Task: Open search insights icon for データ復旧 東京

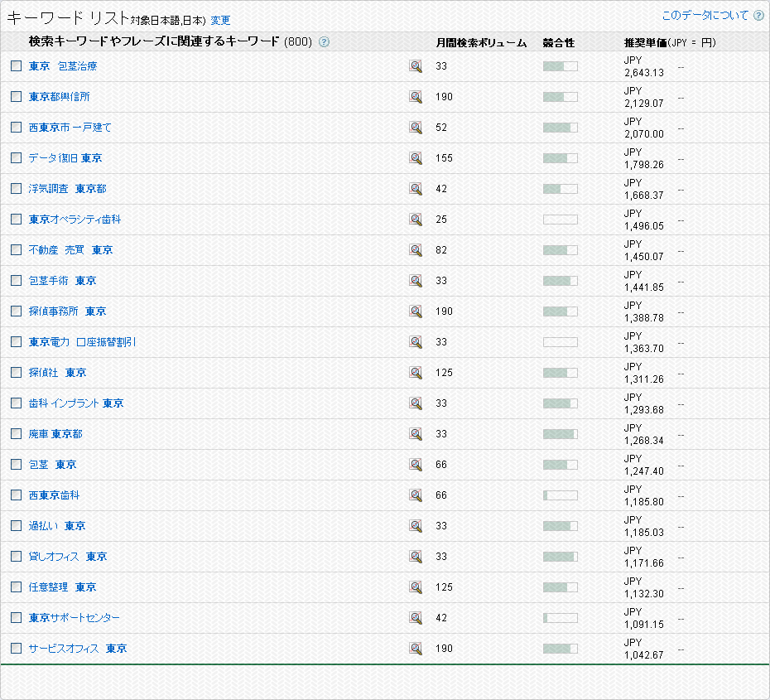Action: pos(416,158)
